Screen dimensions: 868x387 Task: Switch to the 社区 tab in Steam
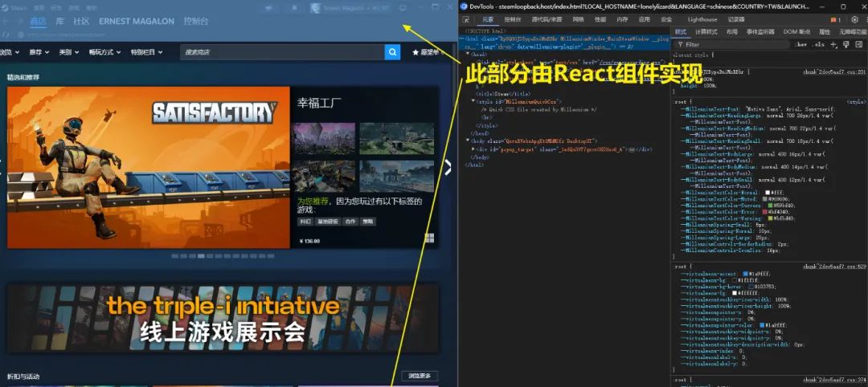[x=81, y=22]
